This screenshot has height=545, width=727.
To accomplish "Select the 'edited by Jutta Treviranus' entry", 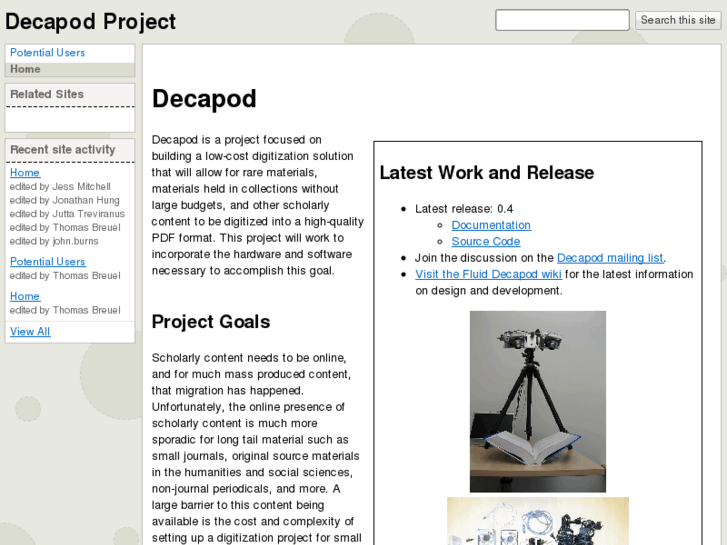I will coord(67,214).
